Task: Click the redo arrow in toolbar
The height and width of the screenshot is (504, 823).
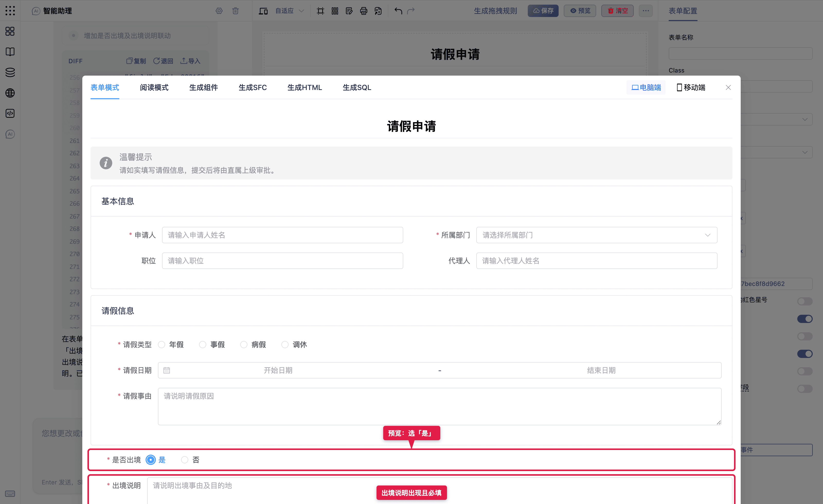Action: [411, 11]
